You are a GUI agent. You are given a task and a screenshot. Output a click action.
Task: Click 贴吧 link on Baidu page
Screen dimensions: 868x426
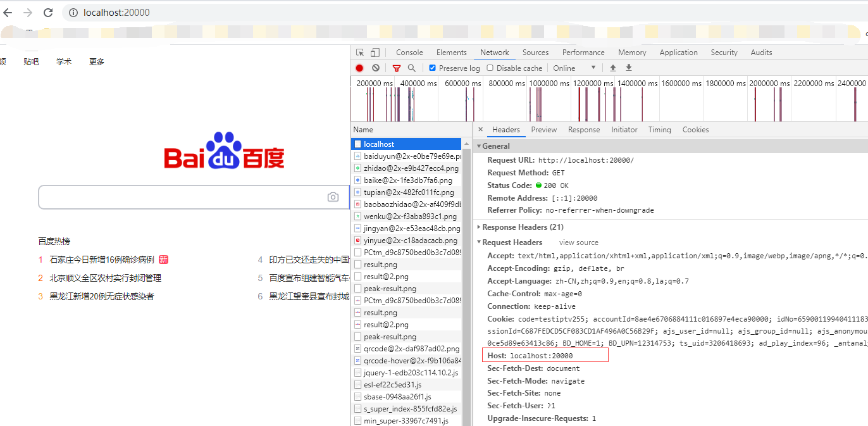(31, 61)
